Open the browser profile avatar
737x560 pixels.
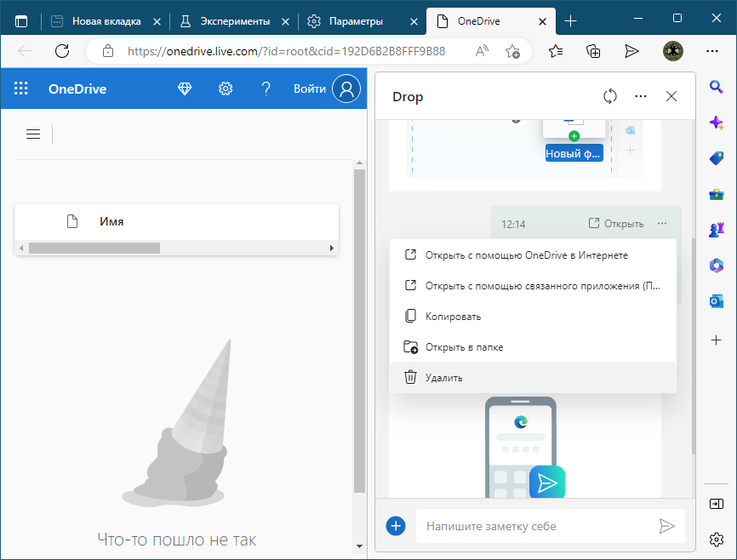coord(672,51)
